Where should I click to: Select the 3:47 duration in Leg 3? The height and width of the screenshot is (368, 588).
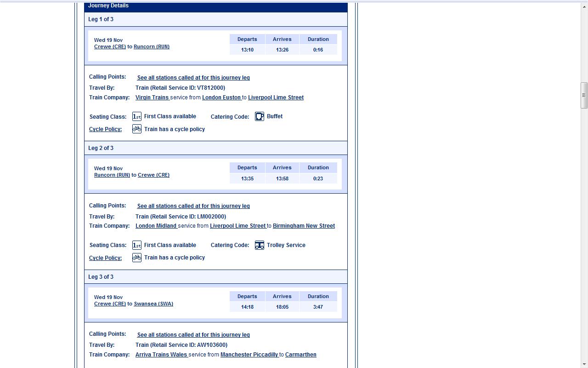pyautogui.click(x=318, y=307)
